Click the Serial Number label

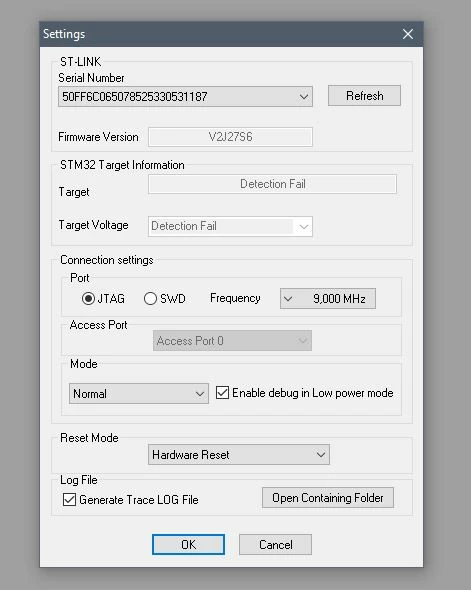pos(91,78)
